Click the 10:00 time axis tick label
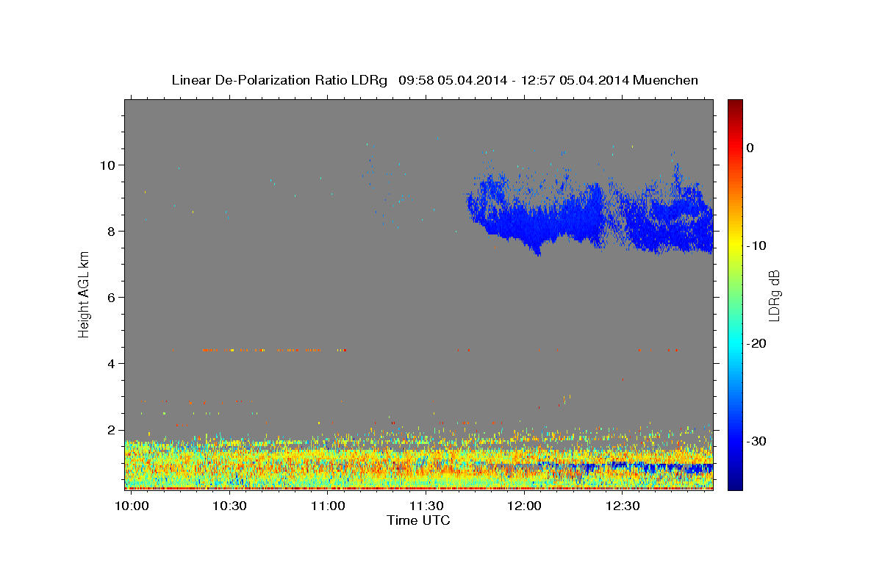 click(x=131, y=506)
